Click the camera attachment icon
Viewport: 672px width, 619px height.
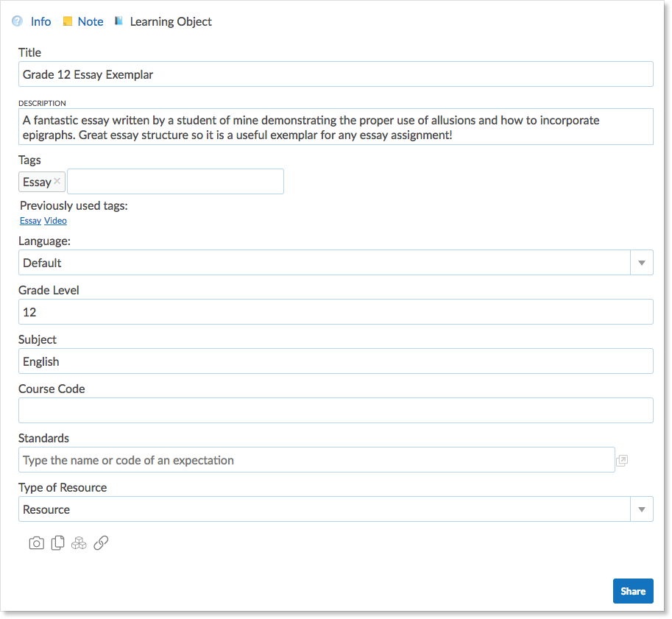(x=36, y=542)
